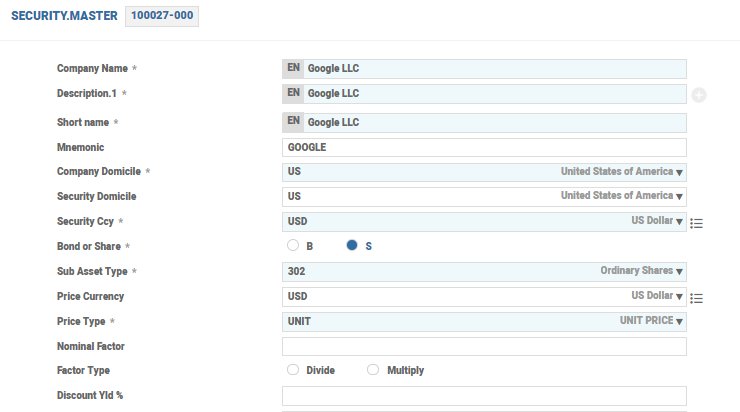The height and width of the screenshot is (412, 740).
Task: Click the EN language tag for Short name
Action: click(x=293, y=122)
